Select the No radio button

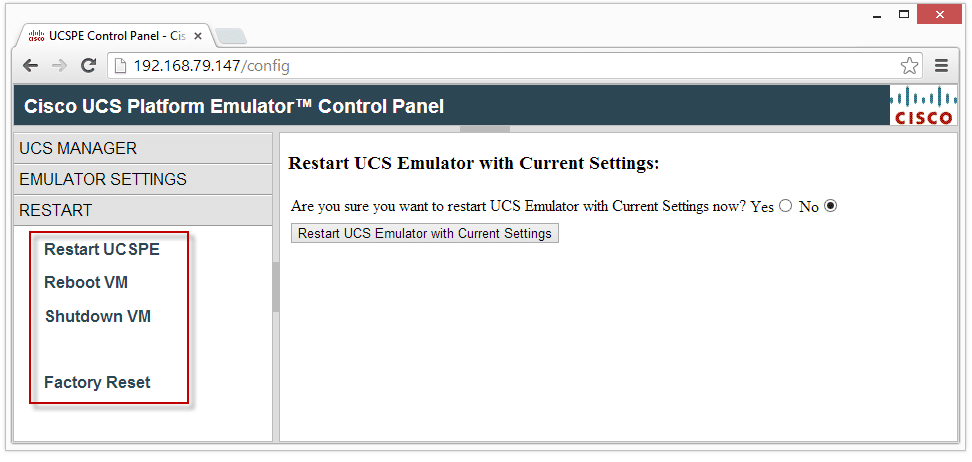tap(830, 206)
